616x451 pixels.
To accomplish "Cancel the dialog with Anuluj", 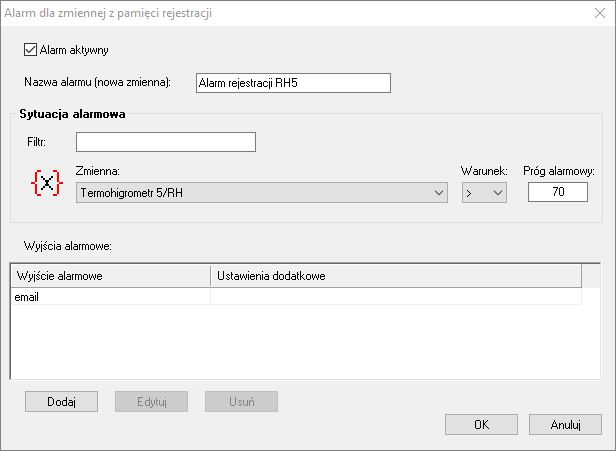I will coord(565,424).
